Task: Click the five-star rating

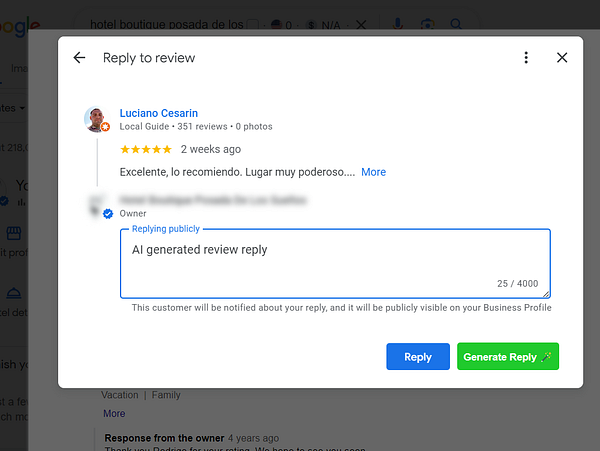Action: (146, 149)
